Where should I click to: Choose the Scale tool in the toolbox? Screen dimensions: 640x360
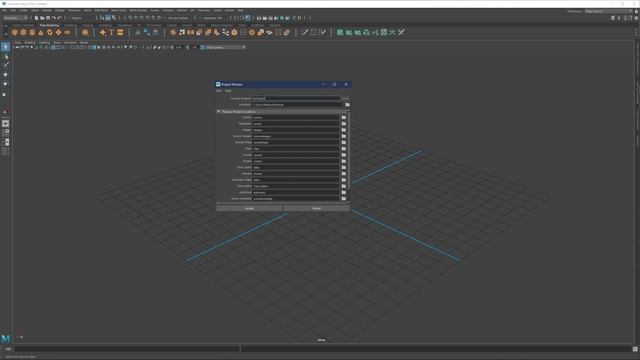[x=5, y=94]
